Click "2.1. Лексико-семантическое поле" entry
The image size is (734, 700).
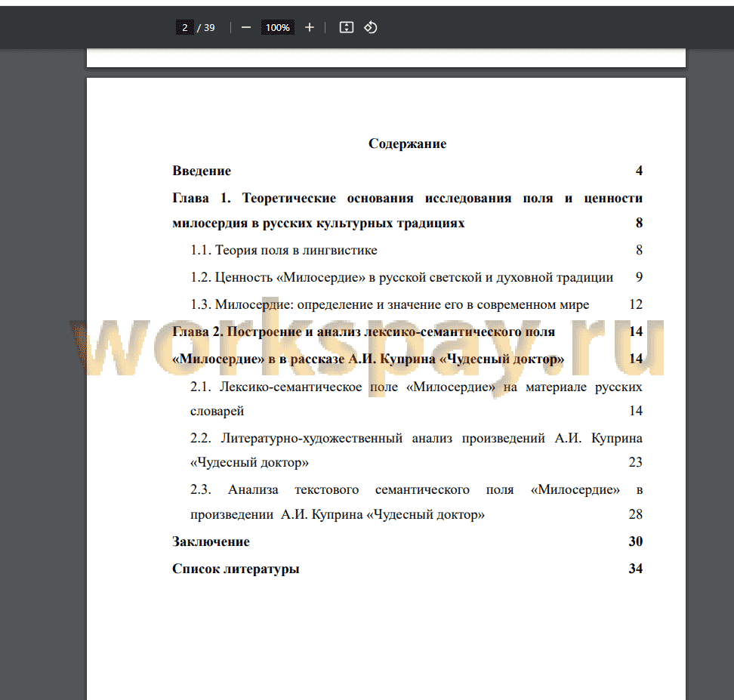[416, 387]
